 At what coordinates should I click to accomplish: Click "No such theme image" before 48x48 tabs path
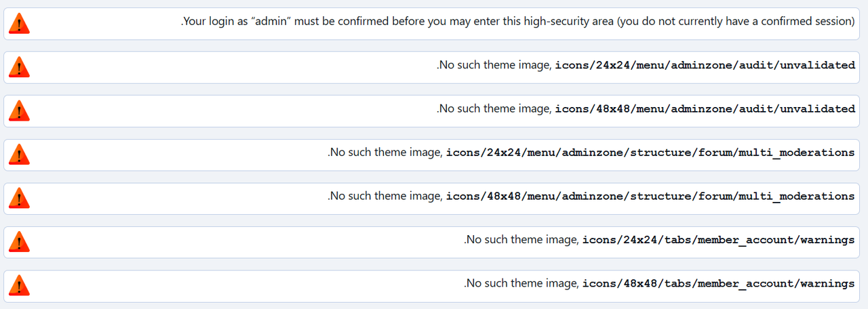pyautogui.click(x=521, y=283)
